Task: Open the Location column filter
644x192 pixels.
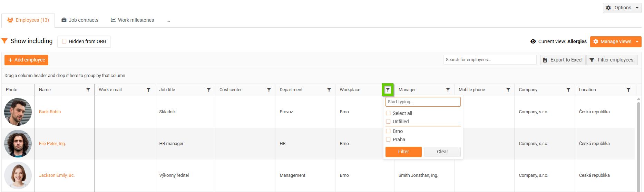Action: click(628, 90)
